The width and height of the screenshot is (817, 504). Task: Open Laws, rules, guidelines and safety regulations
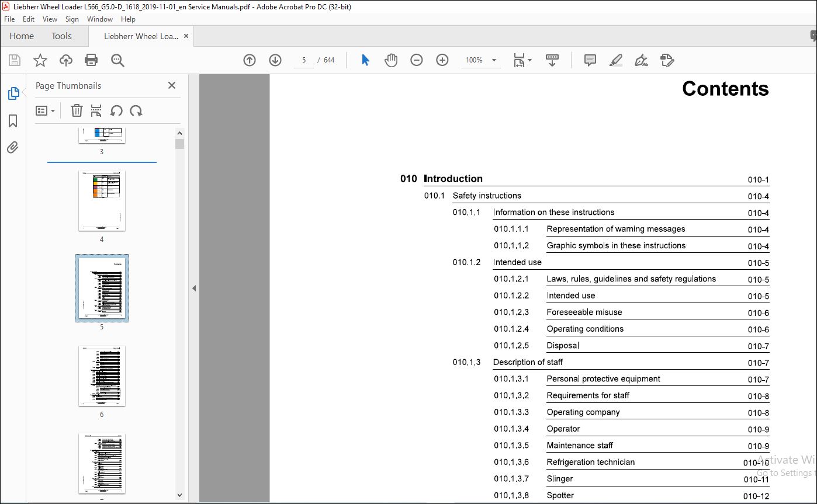(x=631, y=279)
